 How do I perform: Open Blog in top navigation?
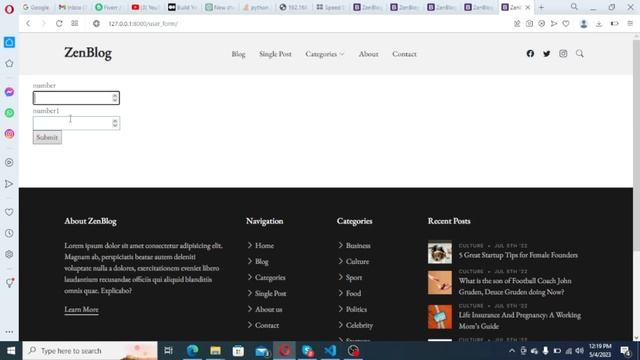pyautogui.click(x=238, y=54)
